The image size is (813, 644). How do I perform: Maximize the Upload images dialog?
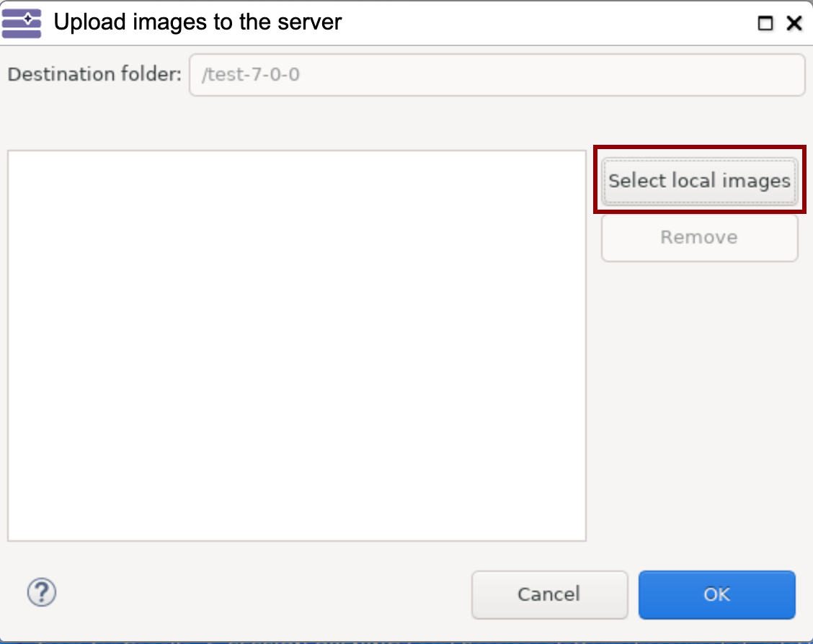click(x=765, y=23)
